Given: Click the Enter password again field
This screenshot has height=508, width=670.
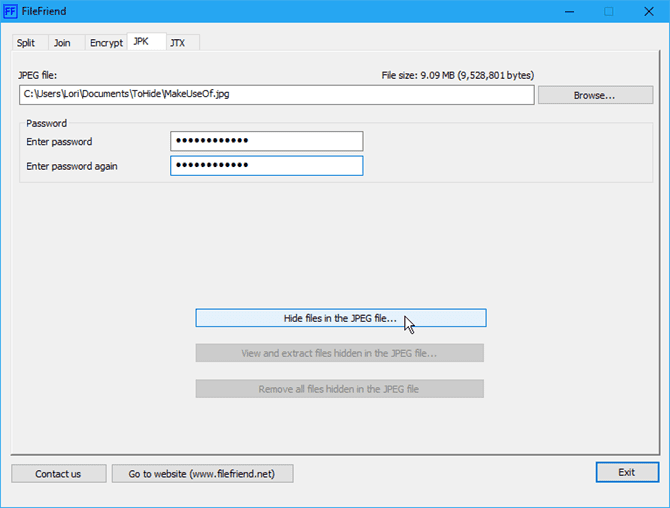Looking at the screenshot, I should [x=266, y=165].
